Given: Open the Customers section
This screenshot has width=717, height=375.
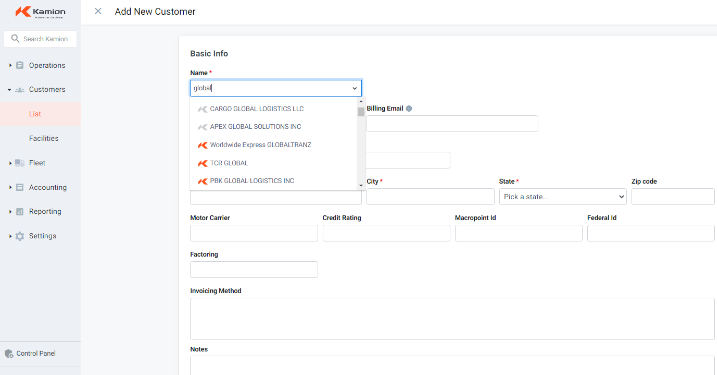Looking at the screenshot, I should 47,90.
